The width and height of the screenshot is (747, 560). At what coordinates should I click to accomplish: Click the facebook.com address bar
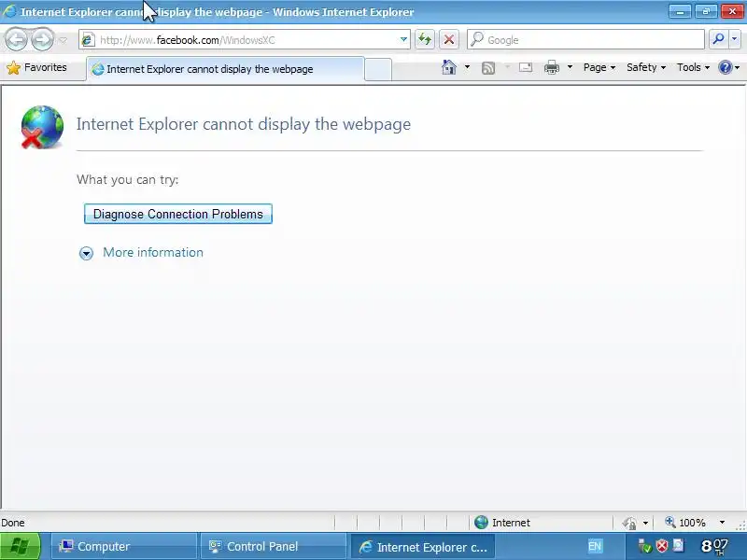tap(245, 40)
